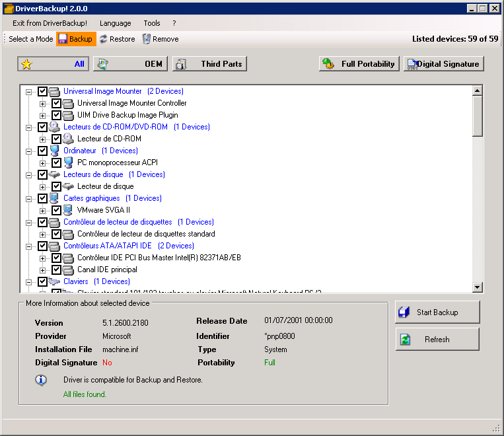
Task: Click the Lecteur de disque device icon
Action: pos(68,186)
